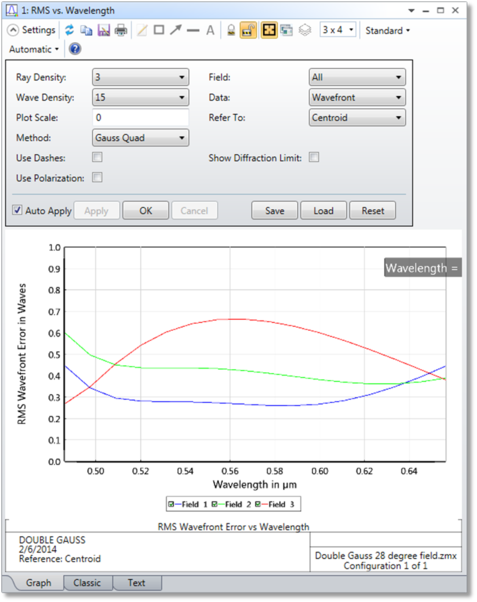Click the clone window icon
The width and height of the screenshot is (477, 602).
tap(287, 30)
